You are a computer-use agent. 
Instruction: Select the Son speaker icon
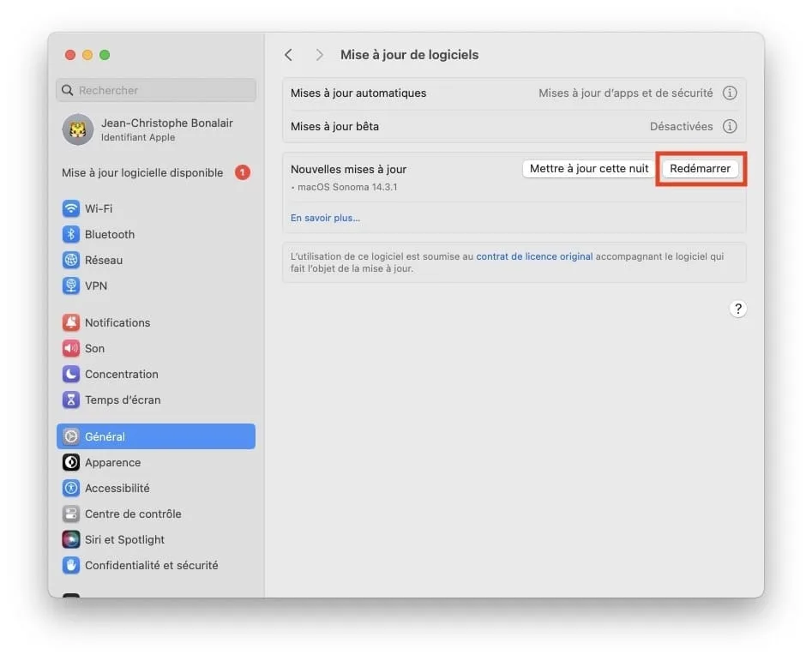pos(71,348)
